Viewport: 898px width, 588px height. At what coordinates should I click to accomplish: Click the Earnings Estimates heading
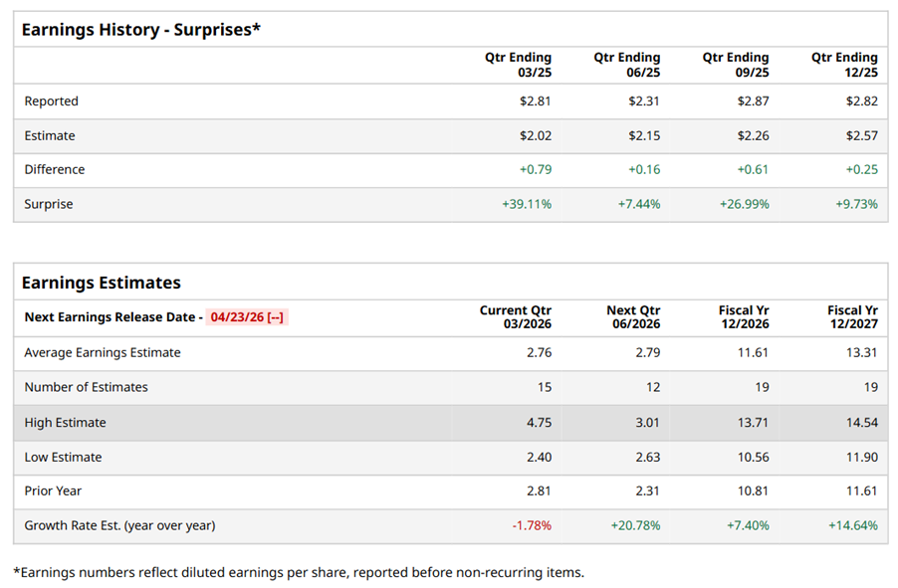101,283
